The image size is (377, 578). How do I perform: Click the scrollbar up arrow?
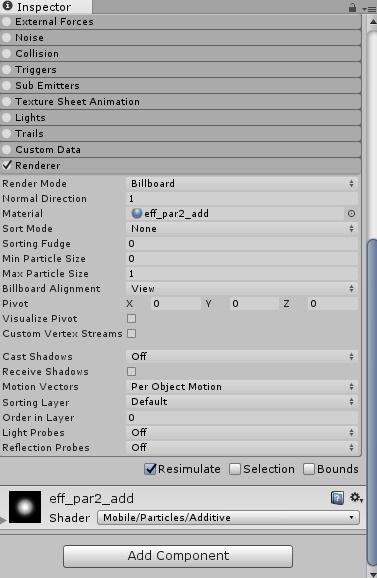372,22
